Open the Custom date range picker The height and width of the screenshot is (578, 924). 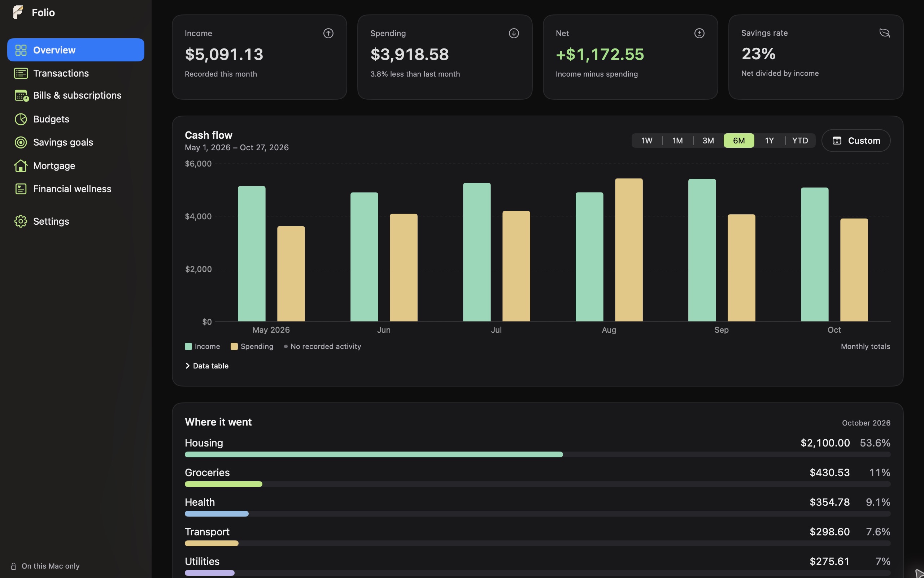tap(856, 141)
